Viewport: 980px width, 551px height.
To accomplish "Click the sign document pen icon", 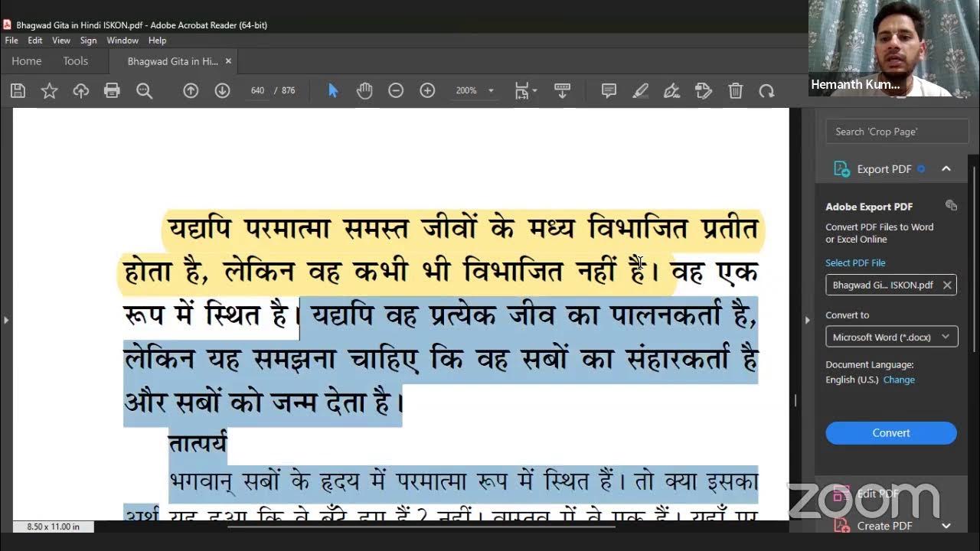I will (x=672, y=91).
